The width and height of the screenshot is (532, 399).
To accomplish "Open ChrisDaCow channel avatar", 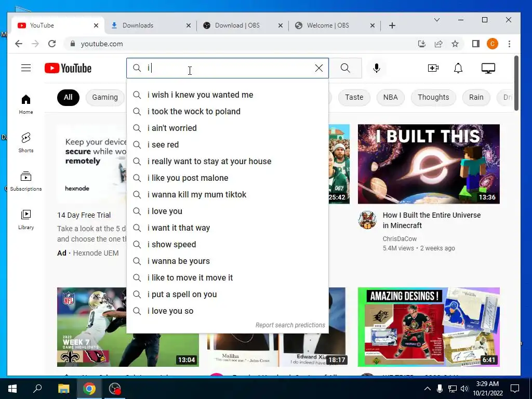I will coord(367,220).
